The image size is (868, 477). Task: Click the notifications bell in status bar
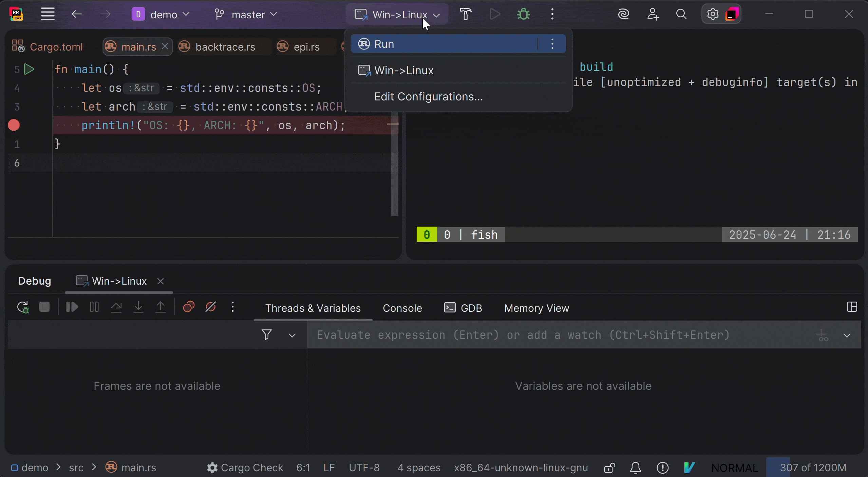coord(636,468)
